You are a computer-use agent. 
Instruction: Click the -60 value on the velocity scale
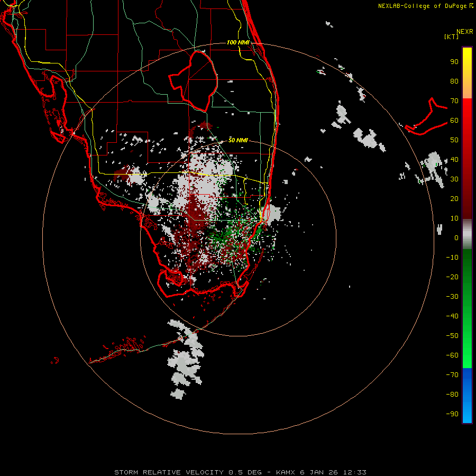[452, 355]
